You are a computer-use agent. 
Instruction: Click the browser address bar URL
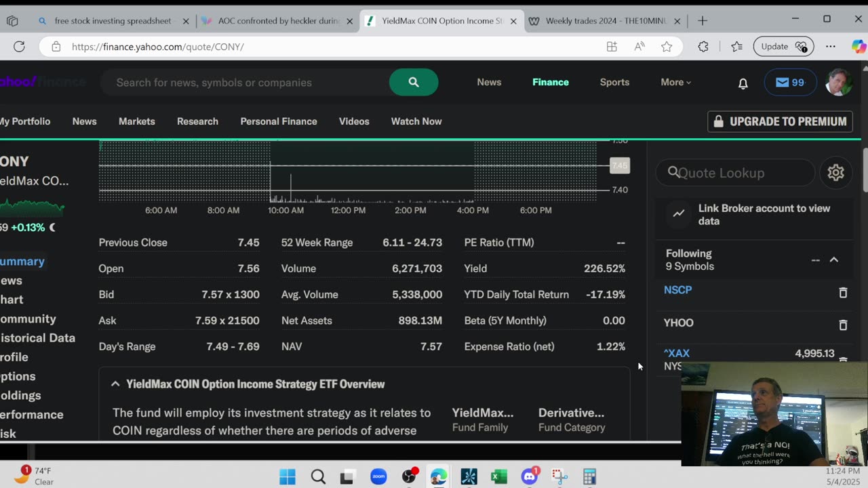[x=157, y=47]
